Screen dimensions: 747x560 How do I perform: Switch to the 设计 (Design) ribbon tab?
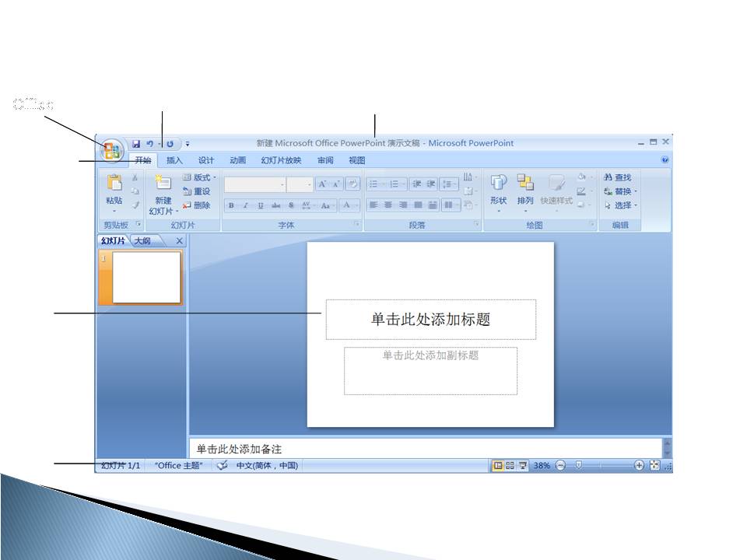pyautogui.click(x=206, y=160)
